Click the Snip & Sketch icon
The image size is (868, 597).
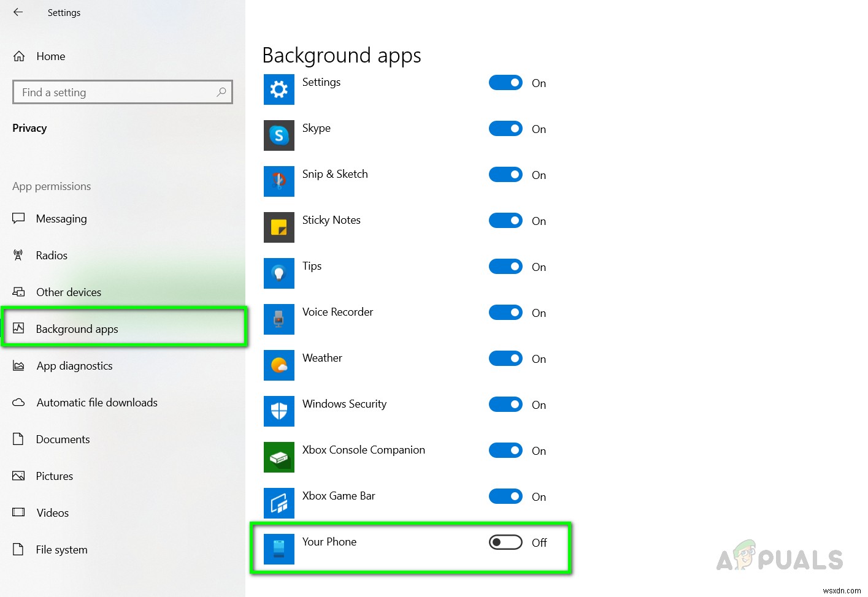pos(278,181)
